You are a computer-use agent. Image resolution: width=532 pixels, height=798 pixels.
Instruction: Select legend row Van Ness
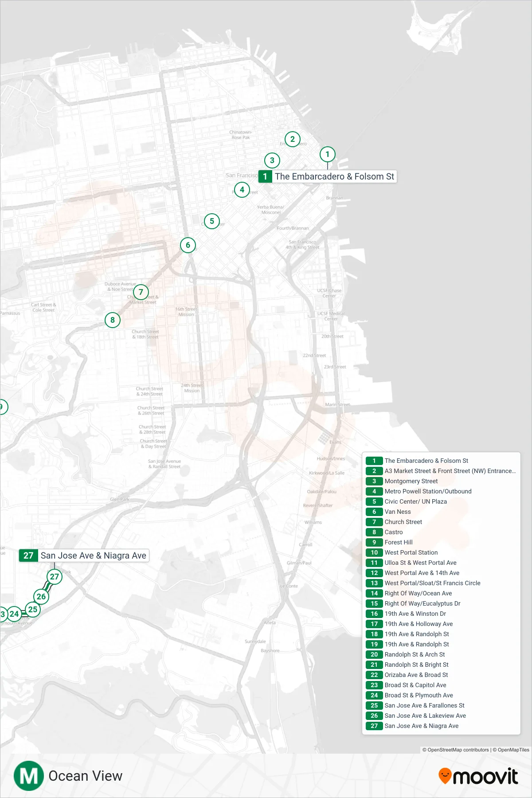click(441, 512)
